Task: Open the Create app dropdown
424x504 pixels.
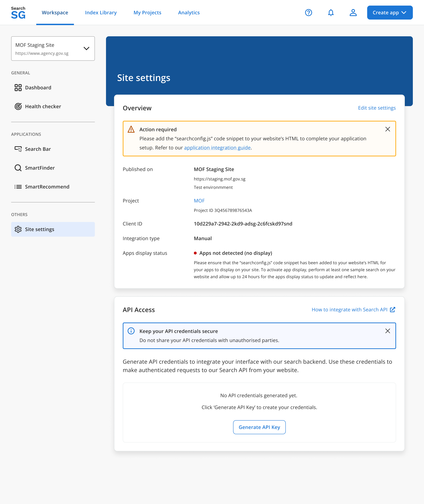Action: pyautogui.click(x=389, y=13)
